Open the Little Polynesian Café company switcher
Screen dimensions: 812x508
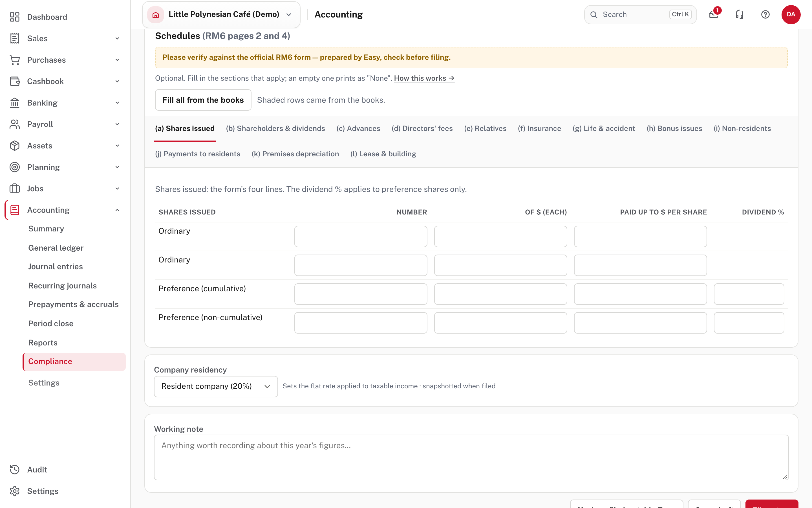coord(221,14)
